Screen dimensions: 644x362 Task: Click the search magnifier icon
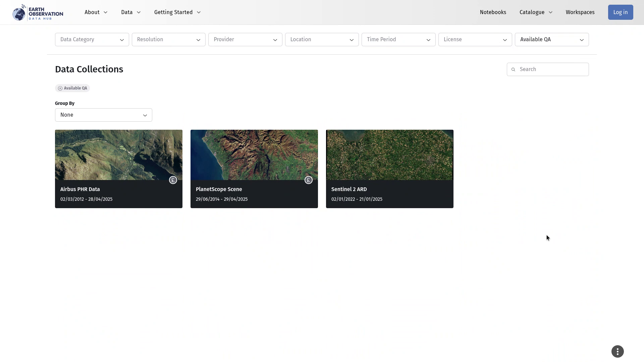(x=513, y=70)
